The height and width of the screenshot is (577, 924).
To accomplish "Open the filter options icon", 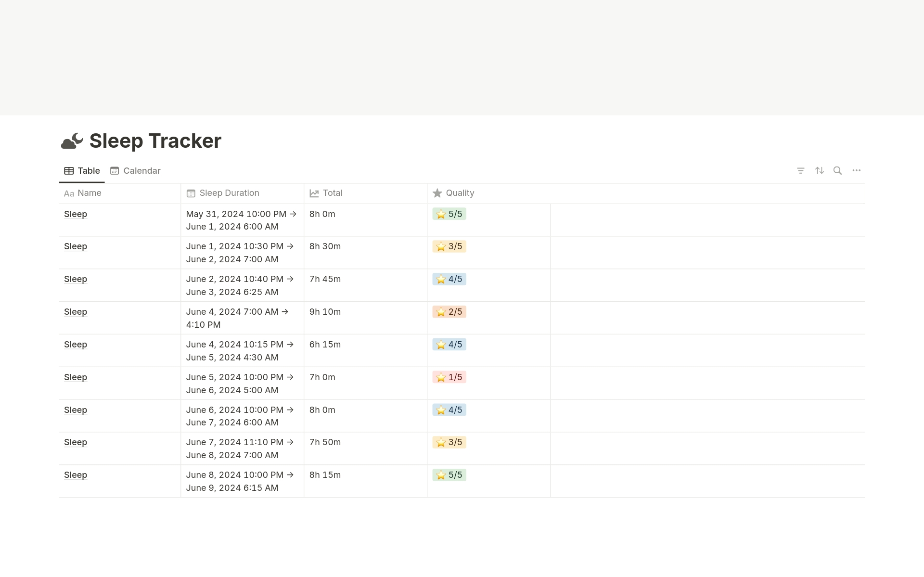I will pos(801,170).
